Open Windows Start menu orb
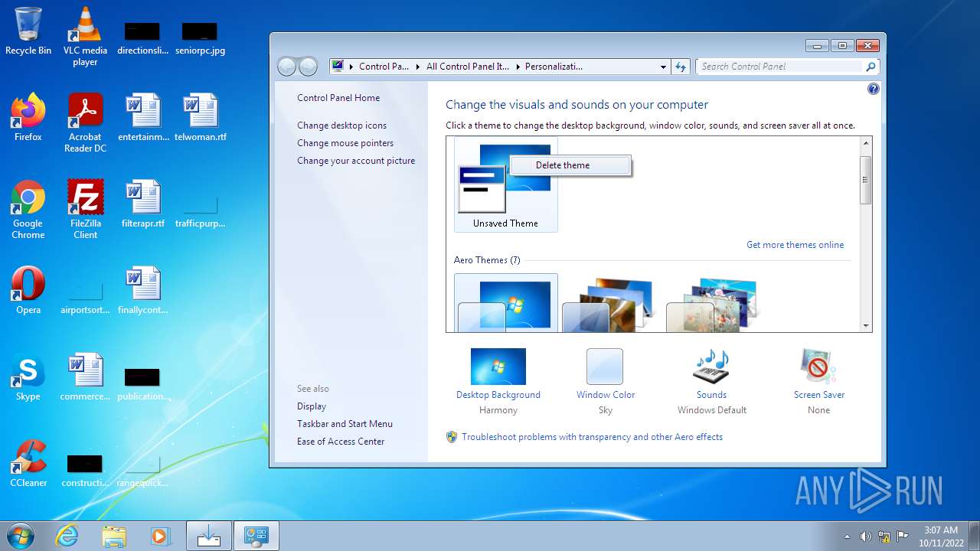The image size is (980, 551). [20, 536]
